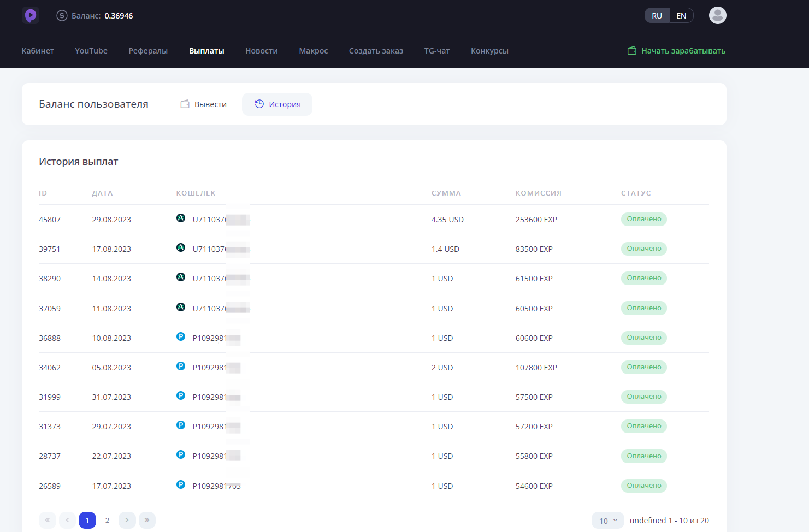Click the amount 1.4 USD
Image resolution: width=809 pixels, height=532 pixels.
[445, 249]
